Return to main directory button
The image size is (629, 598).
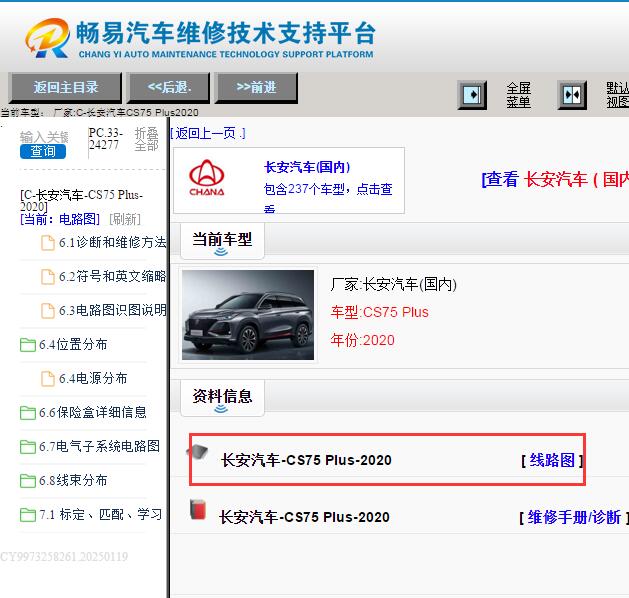coord(65,87)
